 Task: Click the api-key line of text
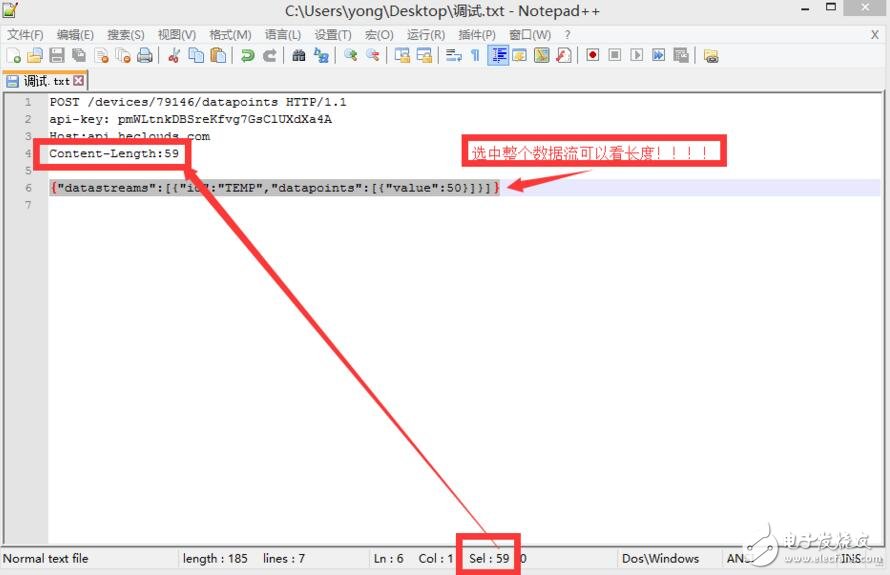(190, 119)
